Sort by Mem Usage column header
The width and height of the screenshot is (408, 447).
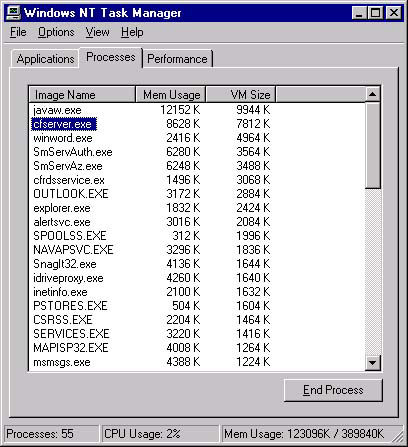171,95
